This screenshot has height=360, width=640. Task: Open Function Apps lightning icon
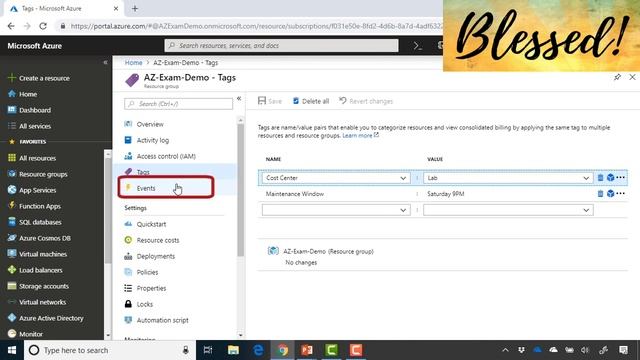pyautogui.click(x=12, y=206)
